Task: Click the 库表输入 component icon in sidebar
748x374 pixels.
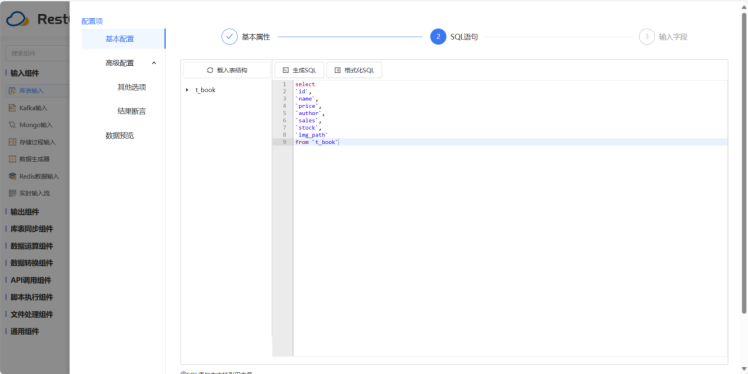Action: click(x=13, y=91)
